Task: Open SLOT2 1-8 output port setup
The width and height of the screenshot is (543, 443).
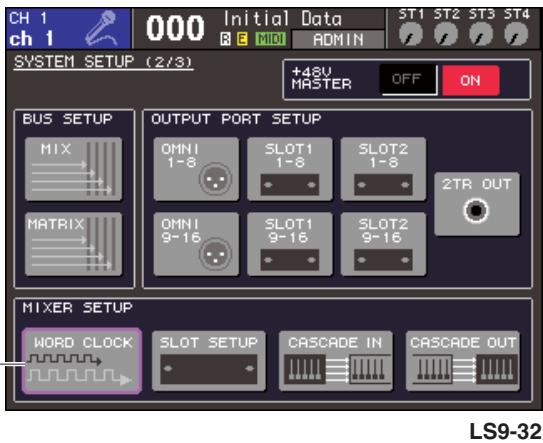Action: click(x=383, y=169)
